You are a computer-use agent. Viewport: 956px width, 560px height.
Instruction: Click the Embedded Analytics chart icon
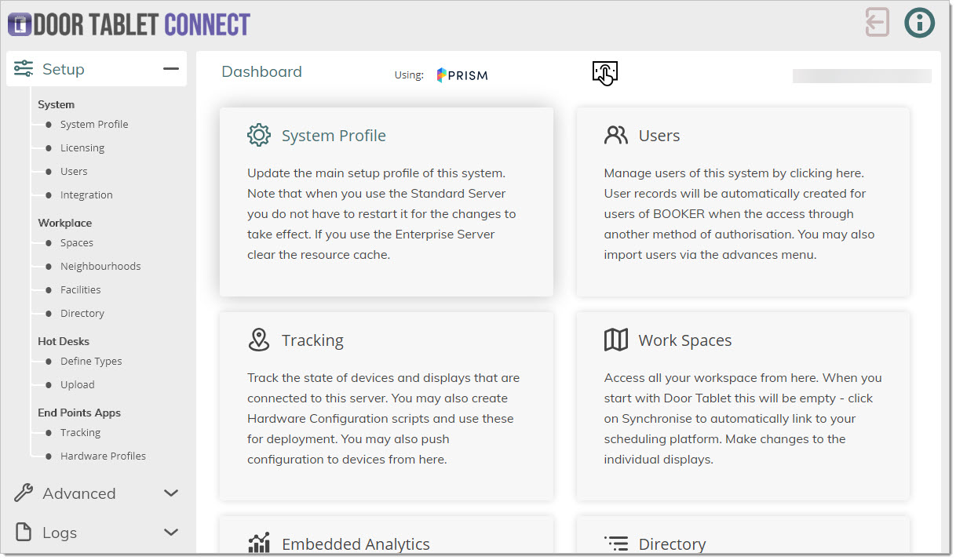click(259, 543)
